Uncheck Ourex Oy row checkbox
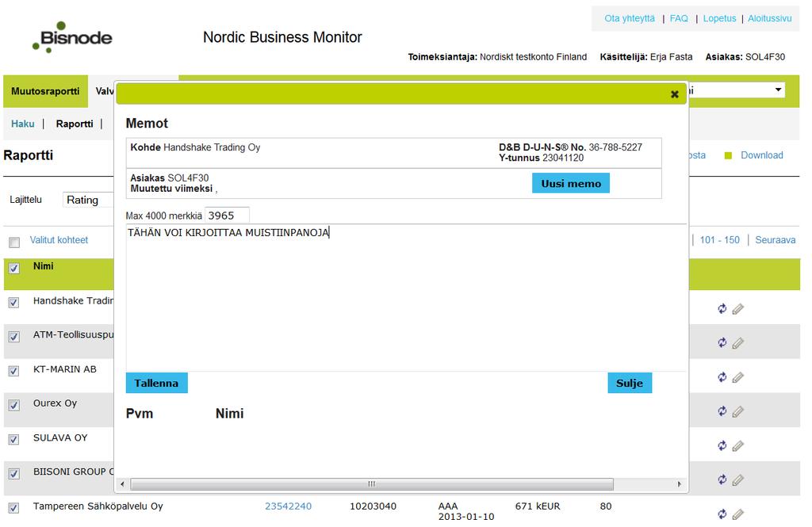The image size is (812, 527). click(x=14, y=405)
